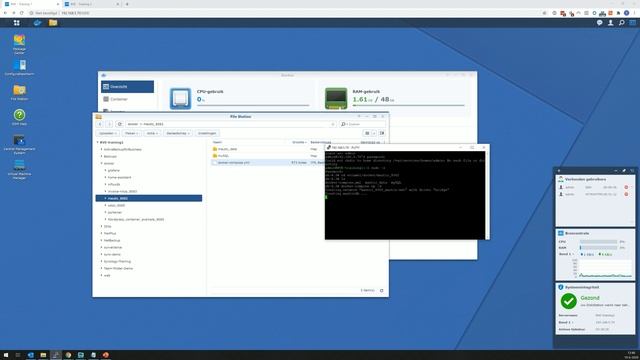Open DSM Help desktop icon

pos(19,117)
